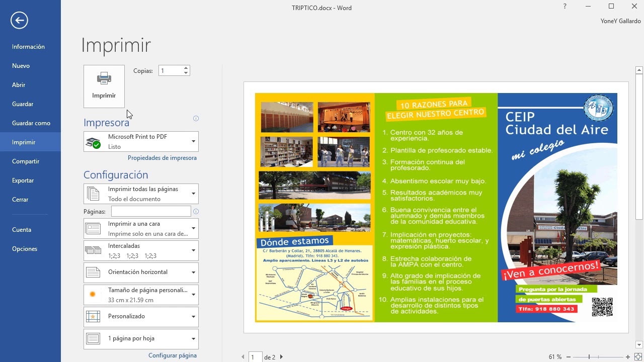Image resolution: width=644 pixels, height=362 pixels.
Task: Open printer info icon next to Impresora
Action: [196, 119]
